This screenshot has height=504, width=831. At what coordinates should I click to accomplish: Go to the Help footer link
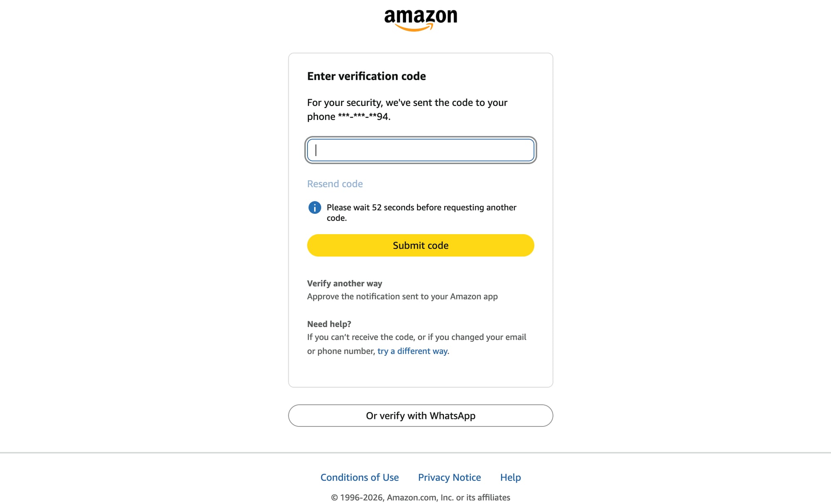[510, 477]
